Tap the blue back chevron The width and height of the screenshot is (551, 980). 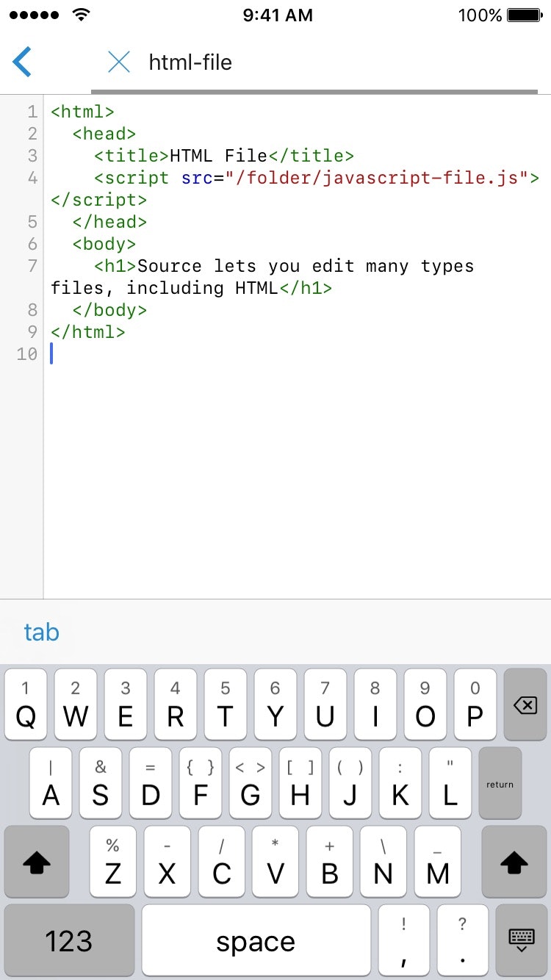(x=22, y=62)
